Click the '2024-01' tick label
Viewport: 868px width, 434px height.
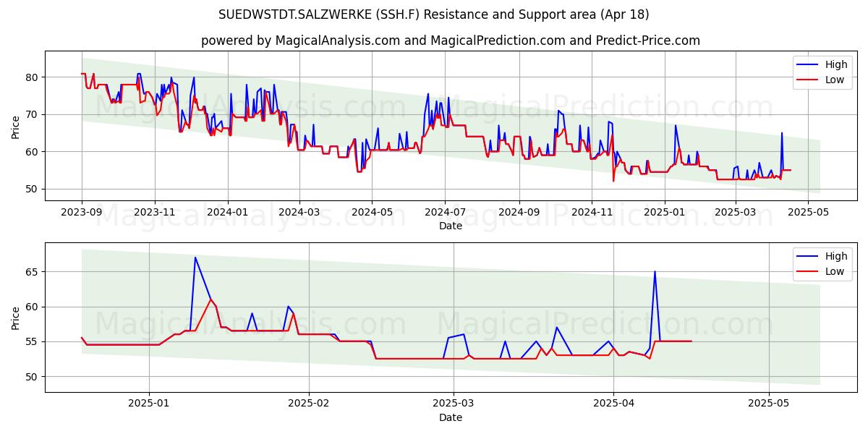228,212
